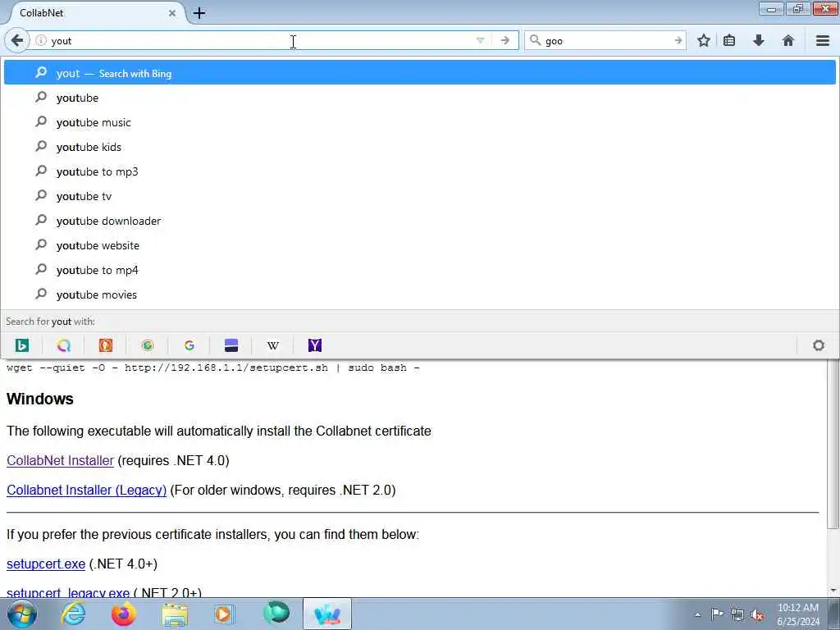
Task: Pick the 'youtube to mp4' suggestion
Action: [x=419, y=270]
